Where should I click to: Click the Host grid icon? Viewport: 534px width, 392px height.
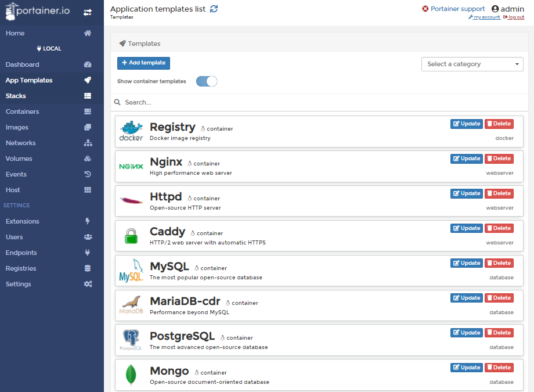[88, 190]
